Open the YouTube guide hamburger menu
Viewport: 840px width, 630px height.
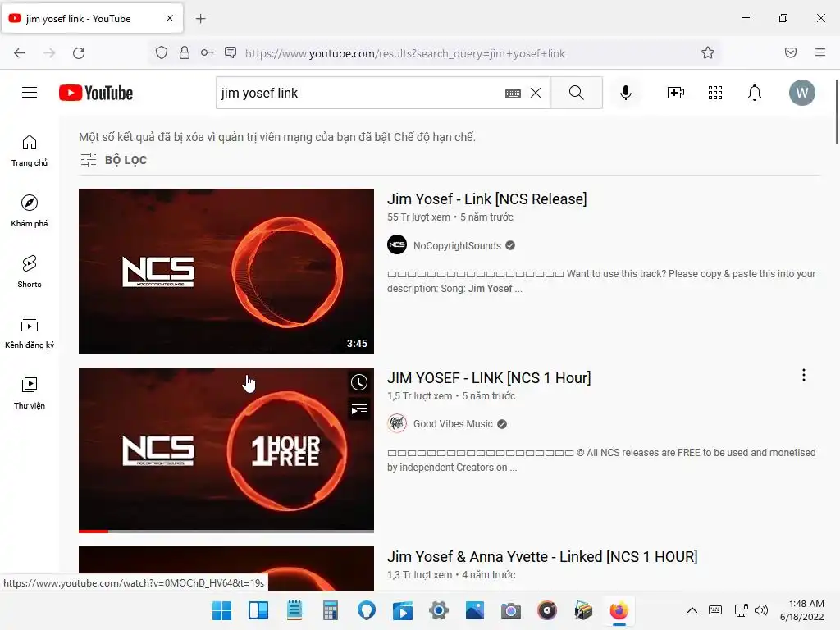tap(30, 93)
